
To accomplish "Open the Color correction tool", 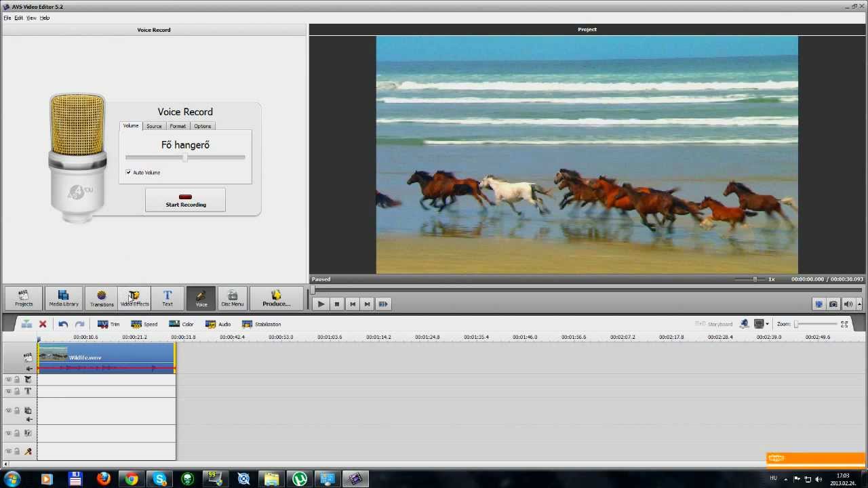I will click(x=181, y=324).
